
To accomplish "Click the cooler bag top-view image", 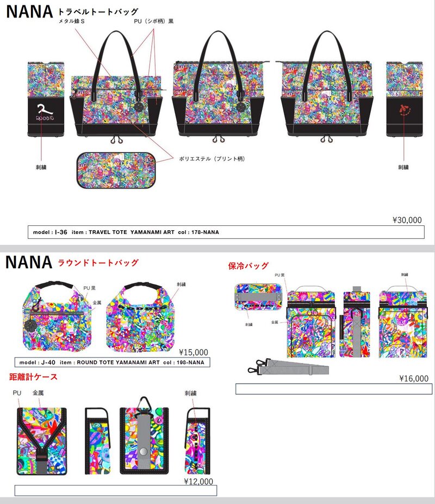I will (259, 297).
